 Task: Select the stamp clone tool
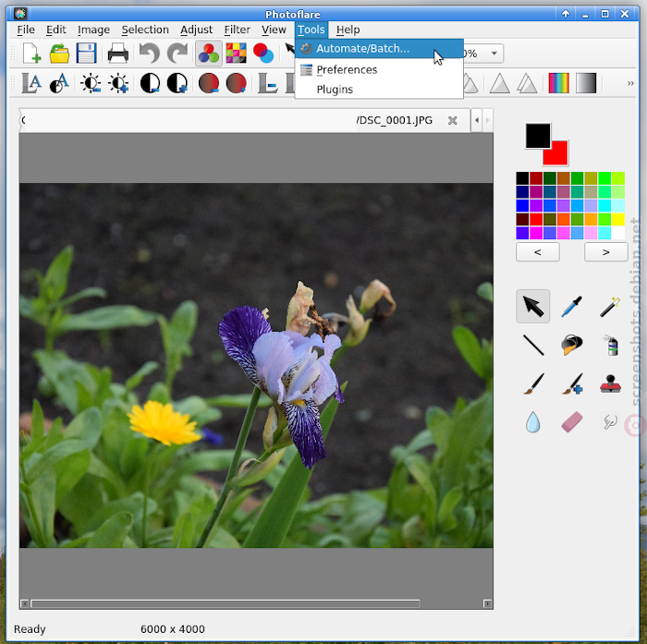[x=610, y=383]
